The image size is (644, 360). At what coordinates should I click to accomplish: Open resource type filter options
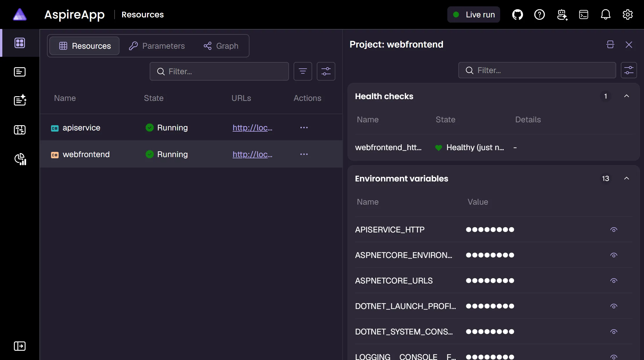coord(303,71)
